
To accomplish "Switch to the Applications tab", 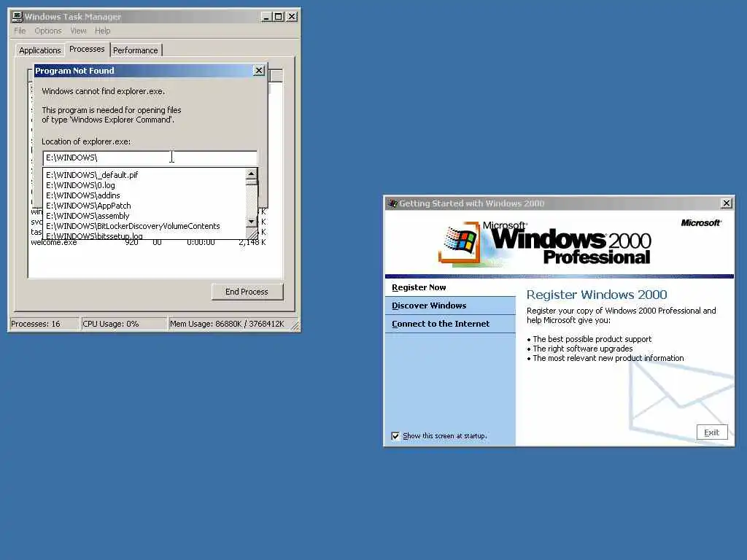I will [x=40, y=50].
